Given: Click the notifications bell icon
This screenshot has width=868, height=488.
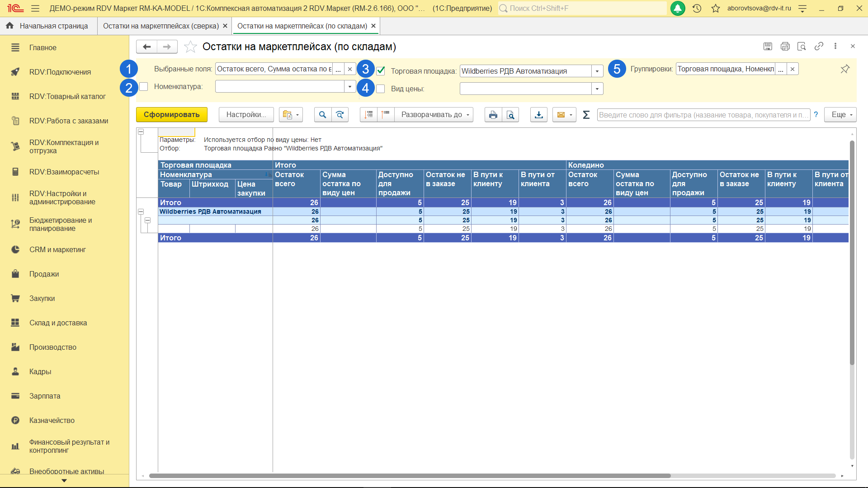Looking at the screenshot, I should 677,8.
